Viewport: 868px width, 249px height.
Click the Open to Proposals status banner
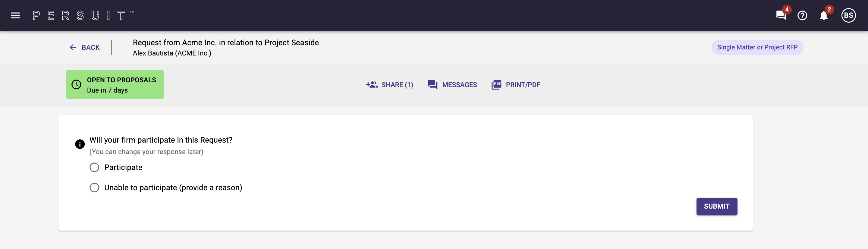point(115,85)
